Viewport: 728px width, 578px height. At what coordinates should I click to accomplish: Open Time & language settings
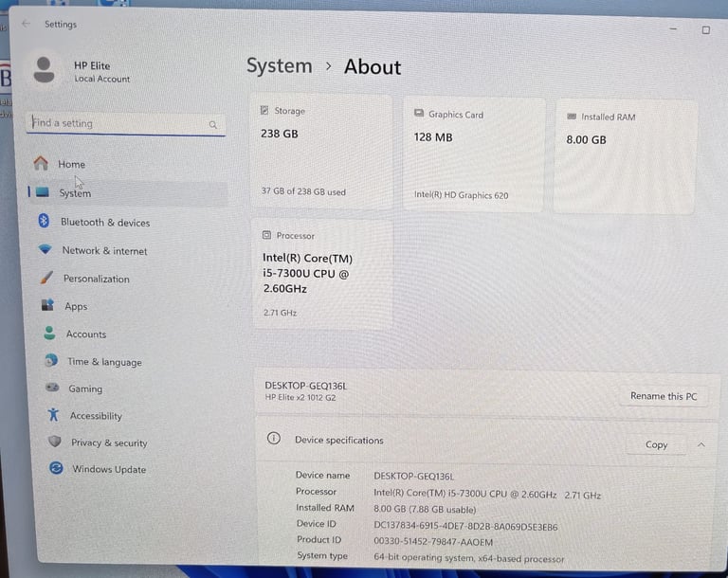(134, 361)
